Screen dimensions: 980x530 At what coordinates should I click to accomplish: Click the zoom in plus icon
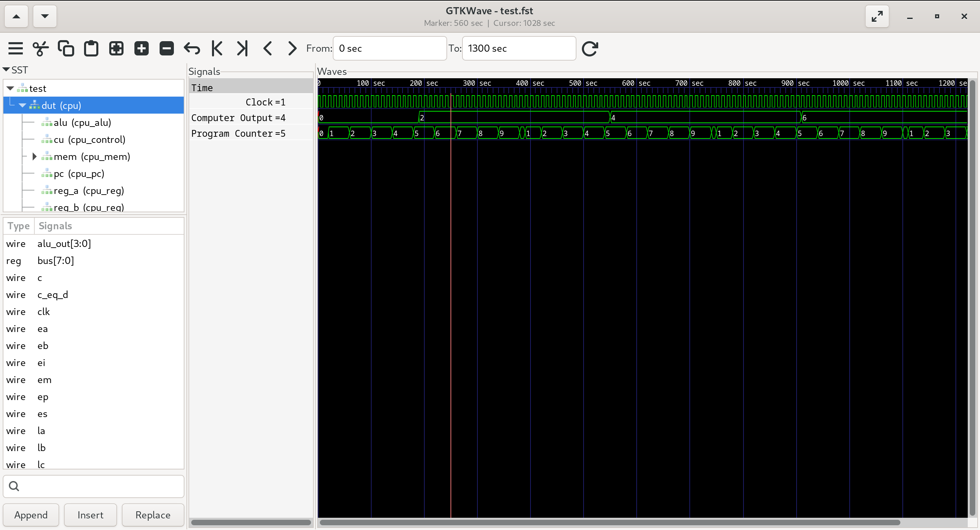click(x=141, y=48)
